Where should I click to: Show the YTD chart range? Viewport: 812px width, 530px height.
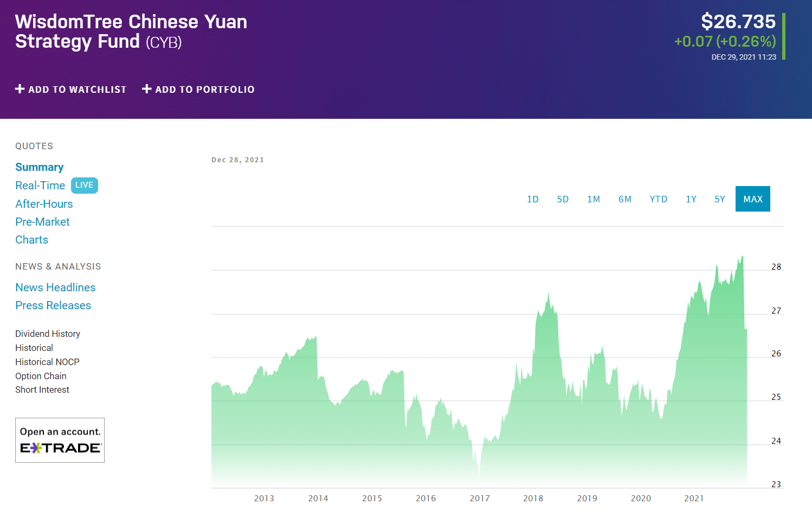coord(659,199)
